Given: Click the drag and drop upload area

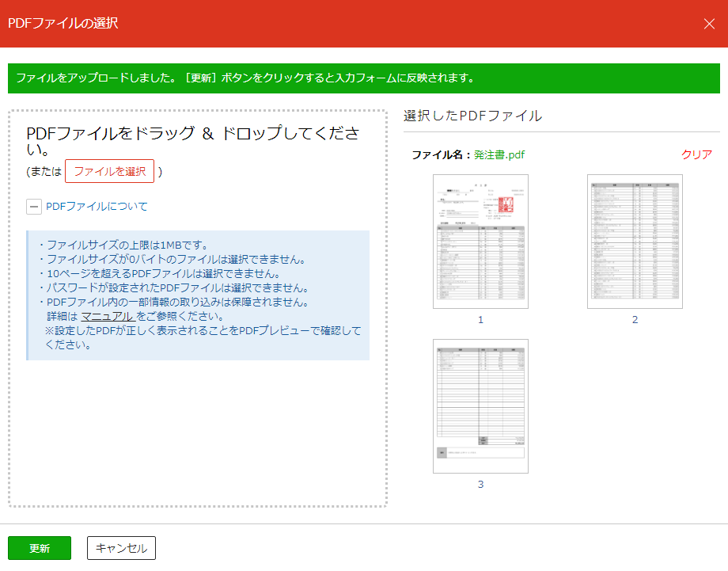Looking at the screenshot, I should coord(198,436).
